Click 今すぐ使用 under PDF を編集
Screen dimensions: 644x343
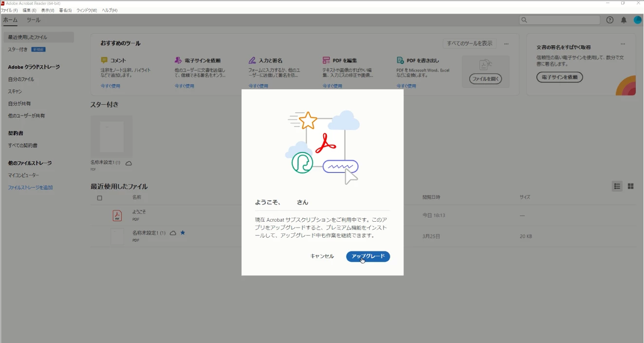click(332, 86)
